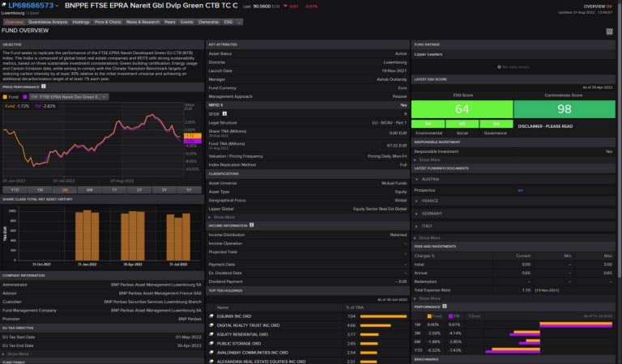622x364 pixels.
Task: Set chart range to 1Y
Action: [114, 190]
